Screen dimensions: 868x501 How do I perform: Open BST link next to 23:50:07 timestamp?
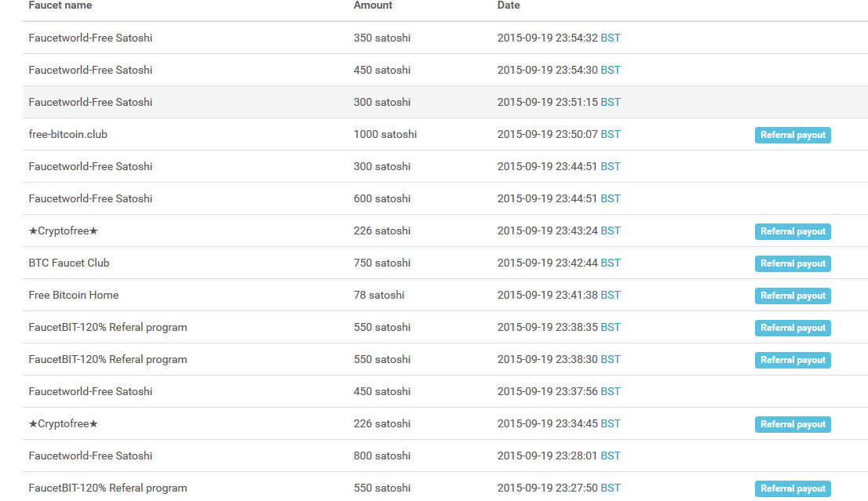click(611, 134)
